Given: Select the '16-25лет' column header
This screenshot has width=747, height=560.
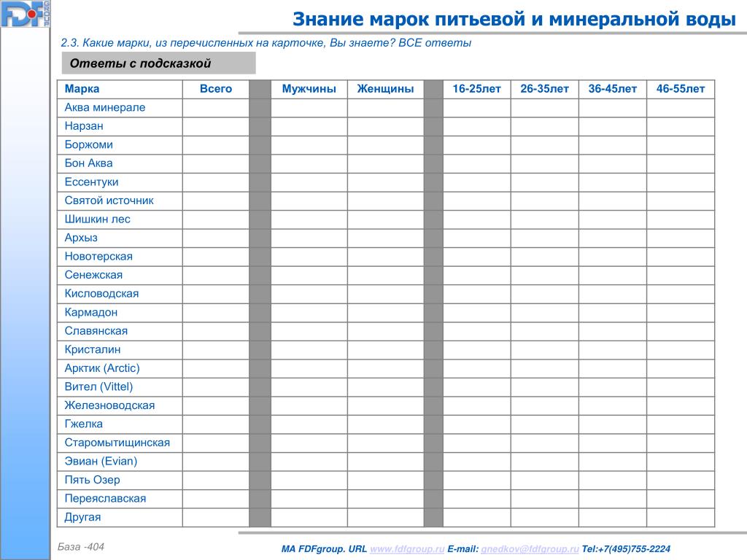Looking at the screenshot, I should (x=476, y=88).
